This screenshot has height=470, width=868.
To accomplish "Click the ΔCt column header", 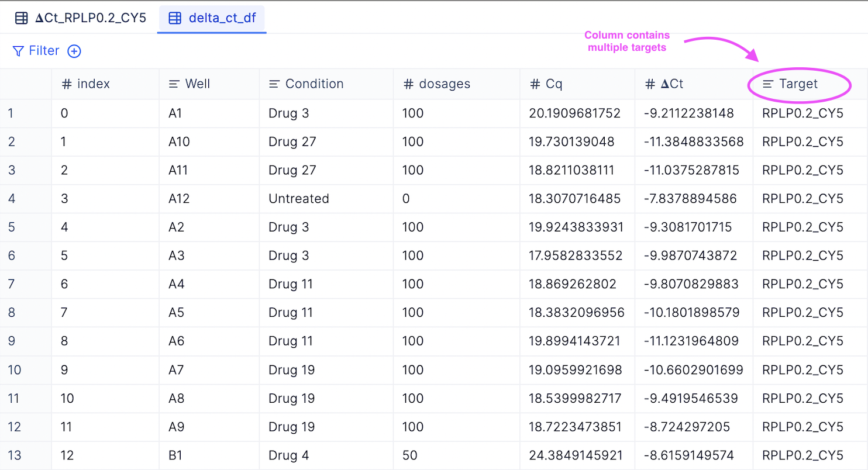I will tap(694, 84).
